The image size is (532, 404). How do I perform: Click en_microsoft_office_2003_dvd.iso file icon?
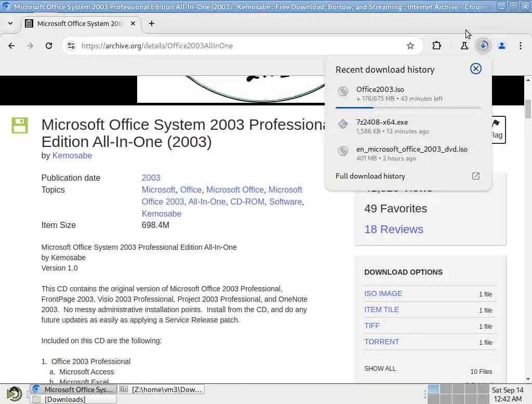click(x=343, y=151)
